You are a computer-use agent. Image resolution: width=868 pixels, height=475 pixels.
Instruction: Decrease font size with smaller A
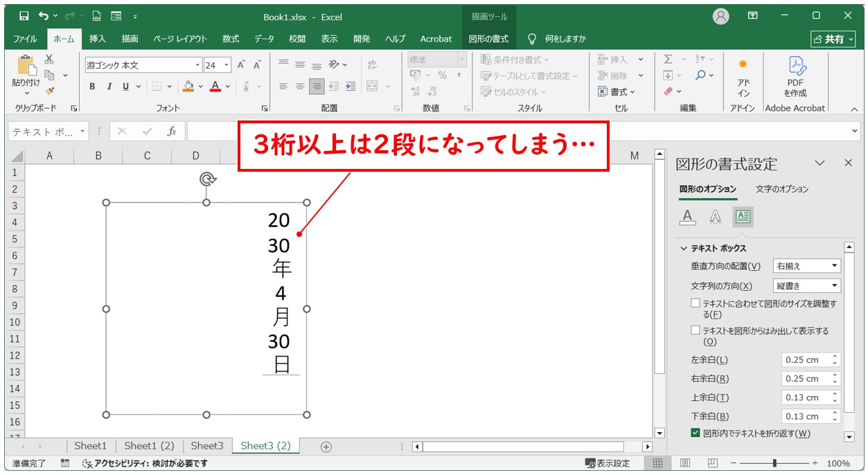[x=257, y=65]
